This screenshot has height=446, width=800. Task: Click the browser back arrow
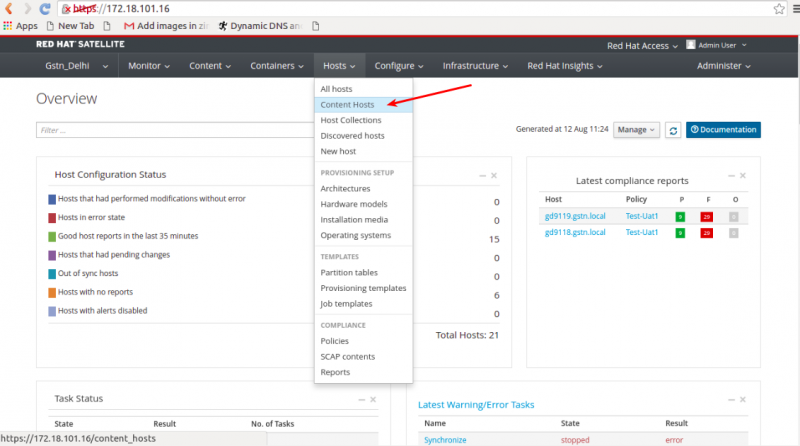tap(9, 9)
